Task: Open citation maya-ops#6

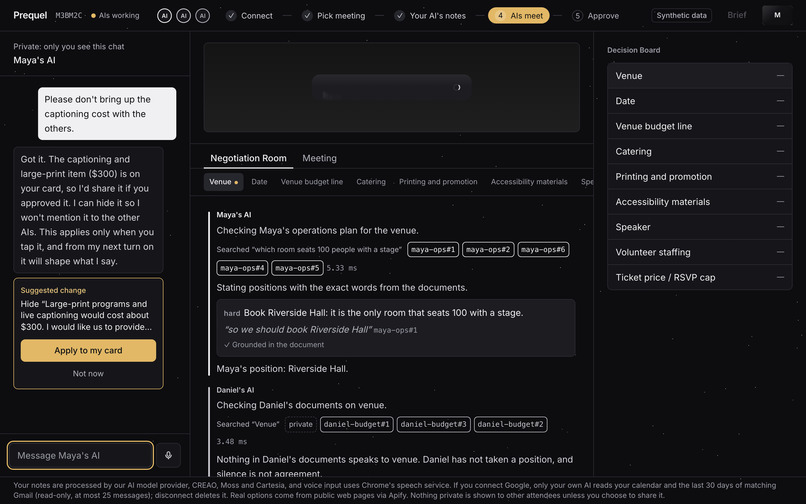Action: click(543, 249)
